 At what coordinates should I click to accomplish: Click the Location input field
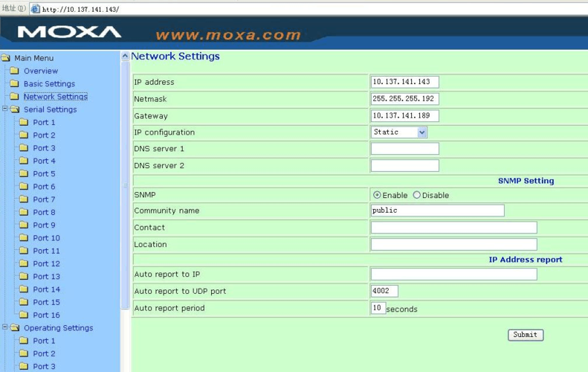pos(453,244)
